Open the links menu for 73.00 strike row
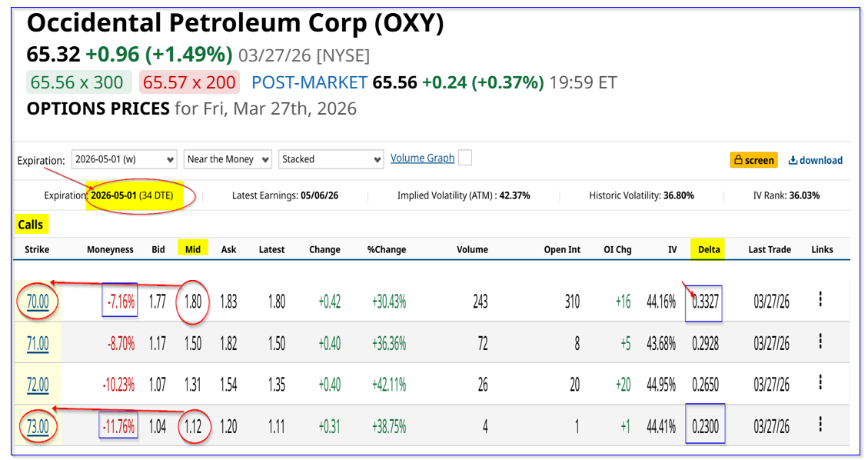 (x=820, y=425)
